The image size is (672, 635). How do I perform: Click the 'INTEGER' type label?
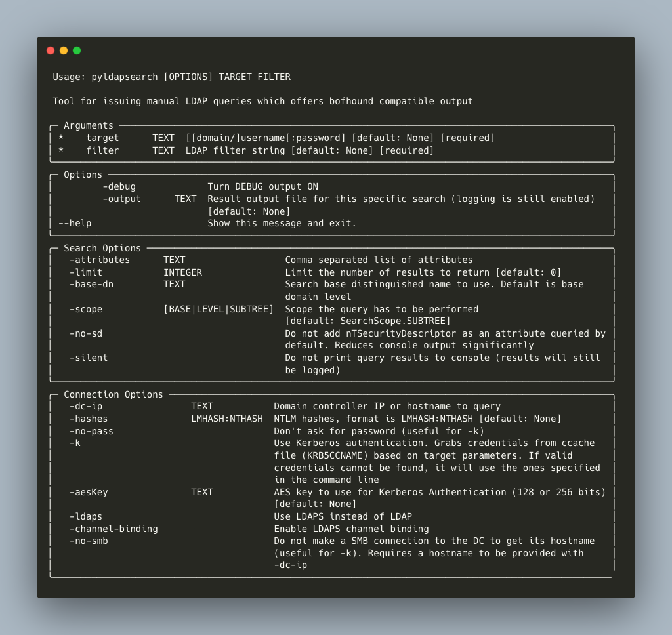[182, 272]
